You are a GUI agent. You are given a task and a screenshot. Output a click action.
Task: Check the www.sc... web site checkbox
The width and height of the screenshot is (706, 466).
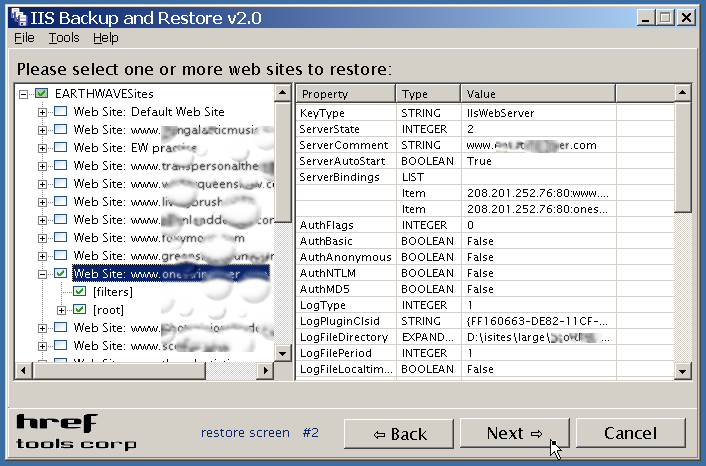pos(61,345)
